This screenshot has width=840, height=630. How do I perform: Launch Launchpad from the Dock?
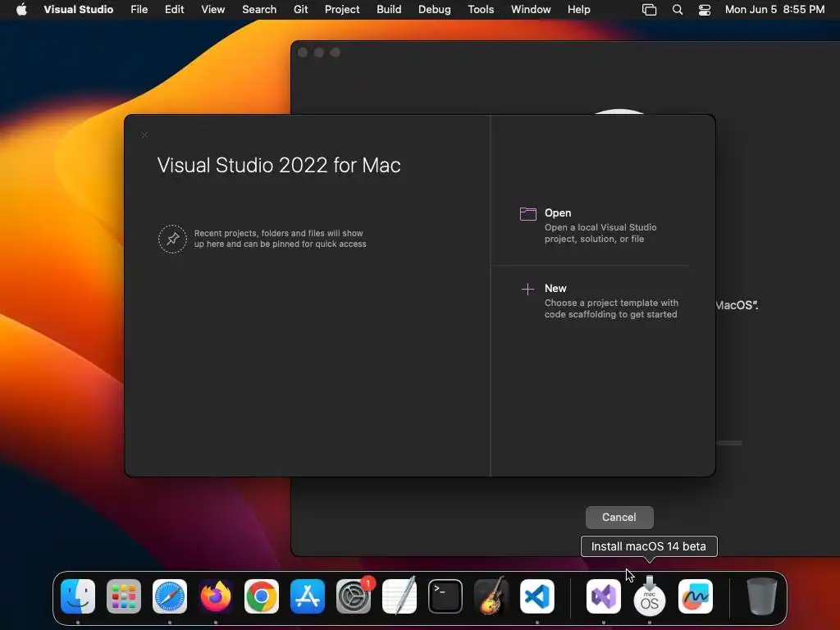click(124, 596)
